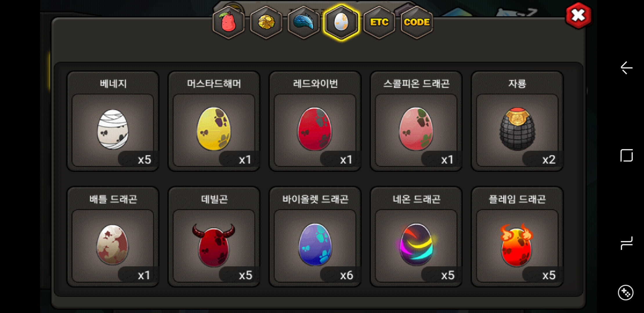
Task: Select the egg inventory tab
Action: click(x=341, y=22)
